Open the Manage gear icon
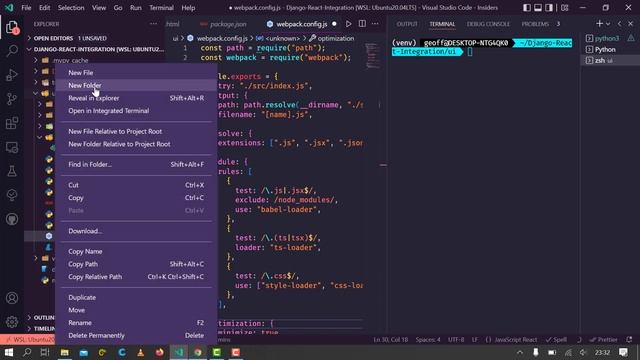The image size is (640, 360). [x=12, y=322]
